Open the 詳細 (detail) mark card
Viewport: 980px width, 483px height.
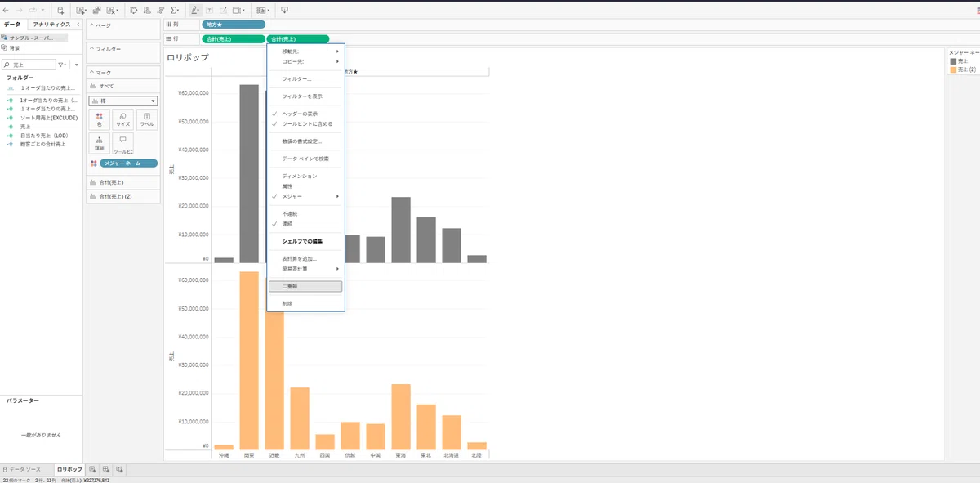100,144
